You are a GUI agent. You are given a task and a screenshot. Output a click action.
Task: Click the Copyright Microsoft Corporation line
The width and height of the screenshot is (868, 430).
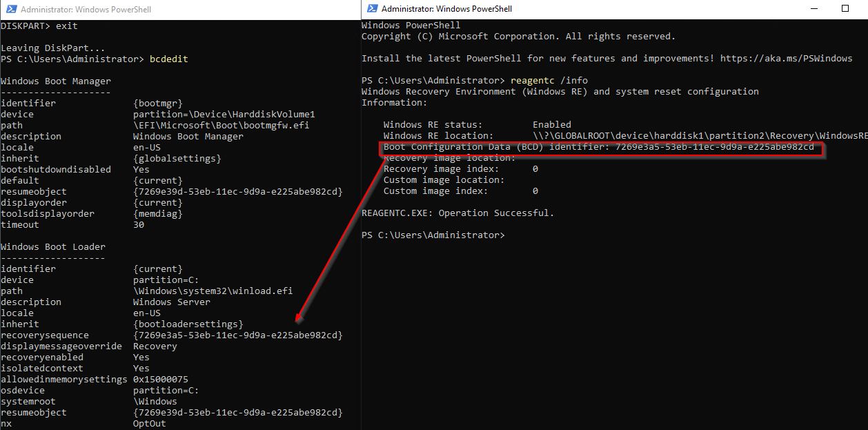[x=519, y=37]
